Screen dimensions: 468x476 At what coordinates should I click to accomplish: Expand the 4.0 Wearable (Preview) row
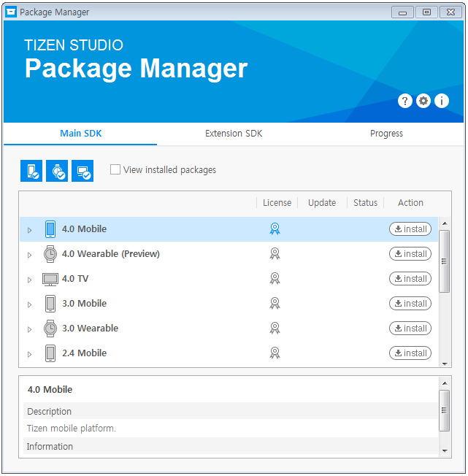(x=29, y=255)
